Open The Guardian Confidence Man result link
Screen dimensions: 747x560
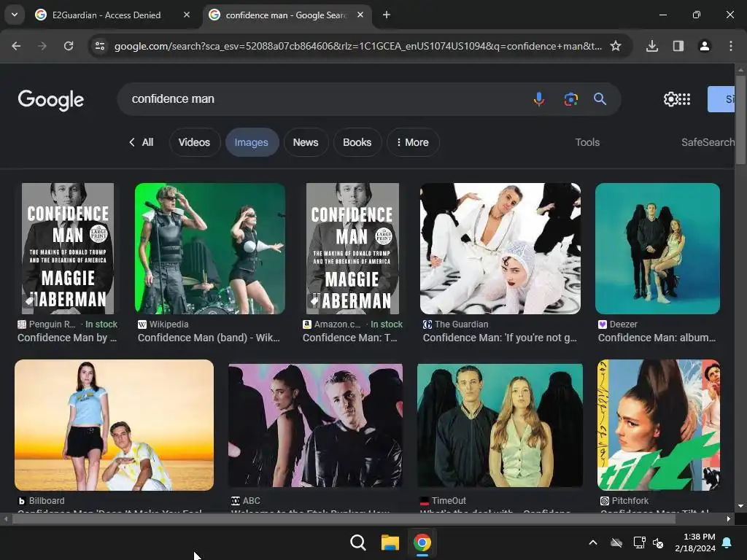click(500, 338)
